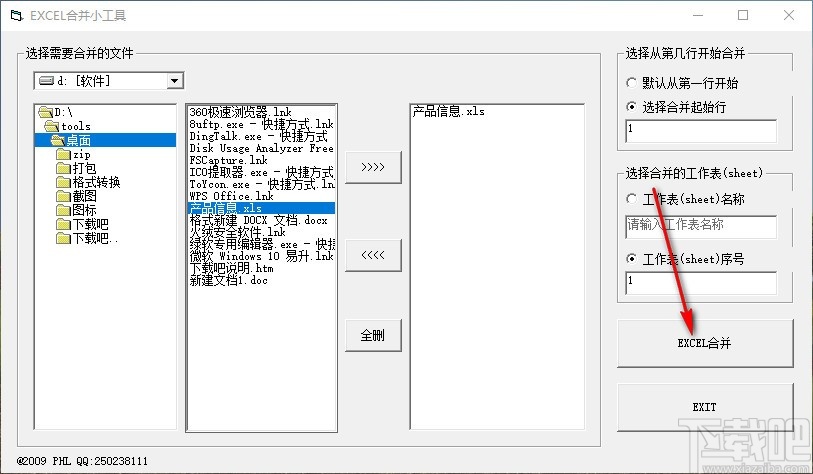
Task: Click <<<< to remove selected file
Action: pyautogui.click(x=373, y=255)
